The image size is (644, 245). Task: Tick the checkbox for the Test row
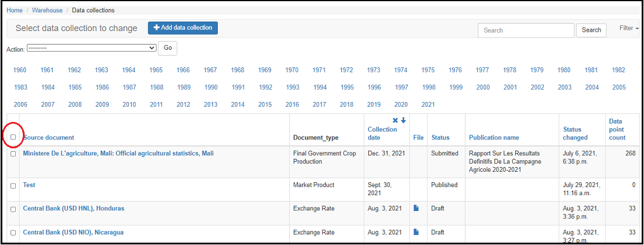click(13, 185)
